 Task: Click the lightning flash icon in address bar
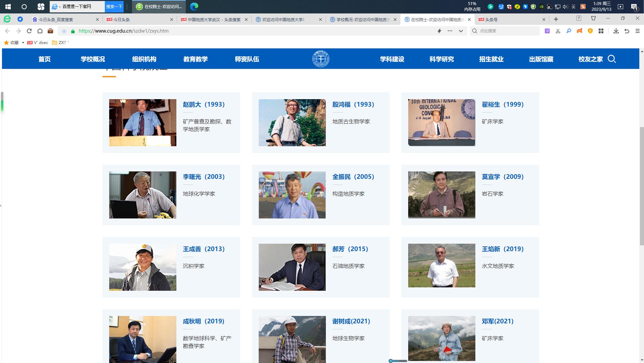point(439,31)
